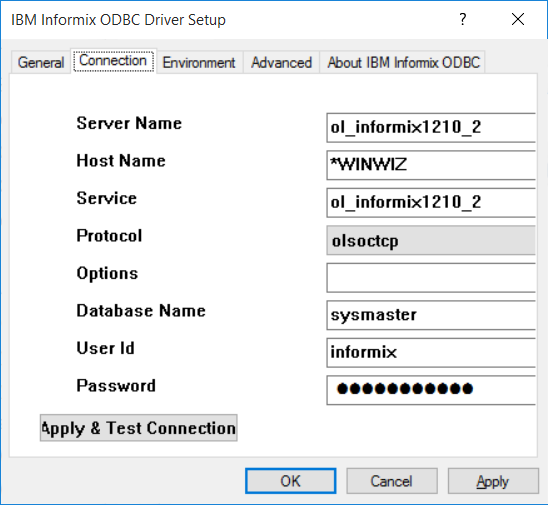Viewport: 548px width, 505px height.
Task: Click Apply & Test Connection button
Action: click(x=139, y=428)
